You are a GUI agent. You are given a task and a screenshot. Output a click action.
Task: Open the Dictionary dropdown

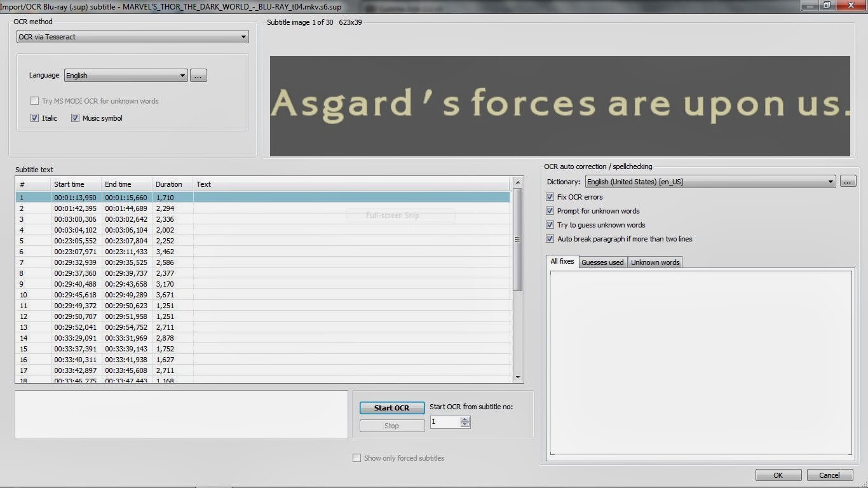pyautogui.click(x=710, y=182)
